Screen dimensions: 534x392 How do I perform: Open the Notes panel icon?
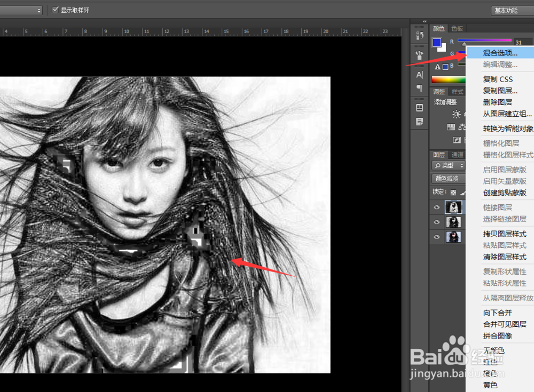pos(420,122)
